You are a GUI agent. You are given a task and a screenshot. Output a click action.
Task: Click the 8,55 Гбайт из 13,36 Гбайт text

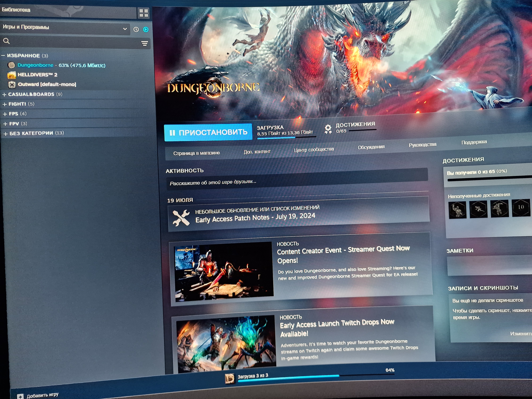(x=285, y=133)
